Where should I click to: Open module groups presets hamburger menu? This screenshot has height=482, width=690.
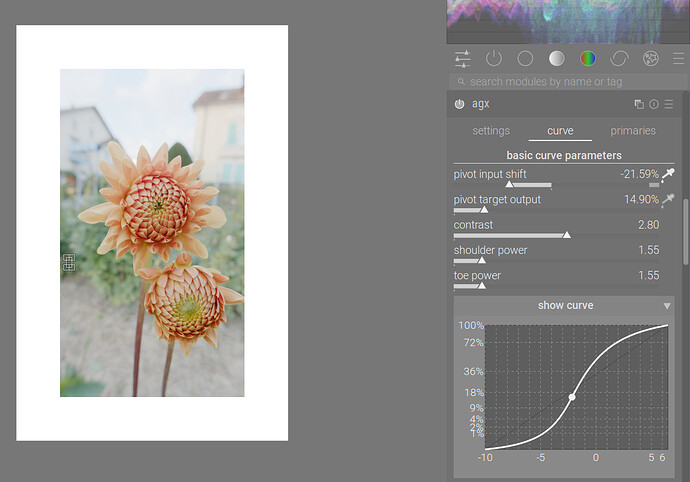pos(679,59)
